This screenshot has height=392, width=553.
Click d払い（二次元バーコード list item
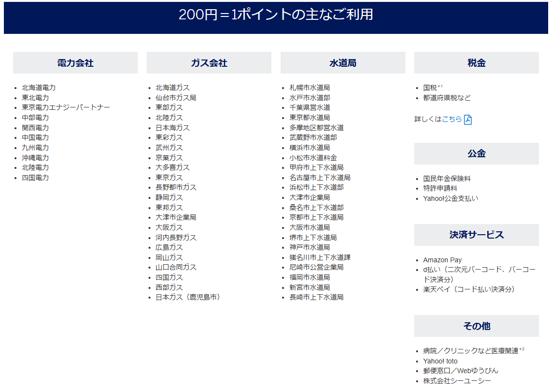pos(479,274)
